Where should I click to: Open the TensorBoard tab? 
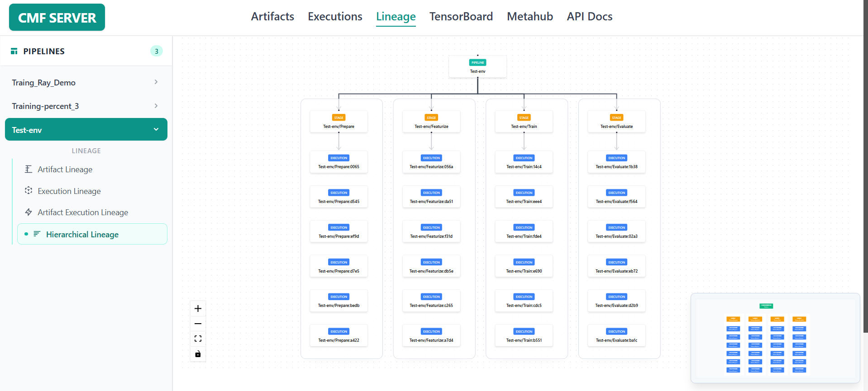[461, 17]
